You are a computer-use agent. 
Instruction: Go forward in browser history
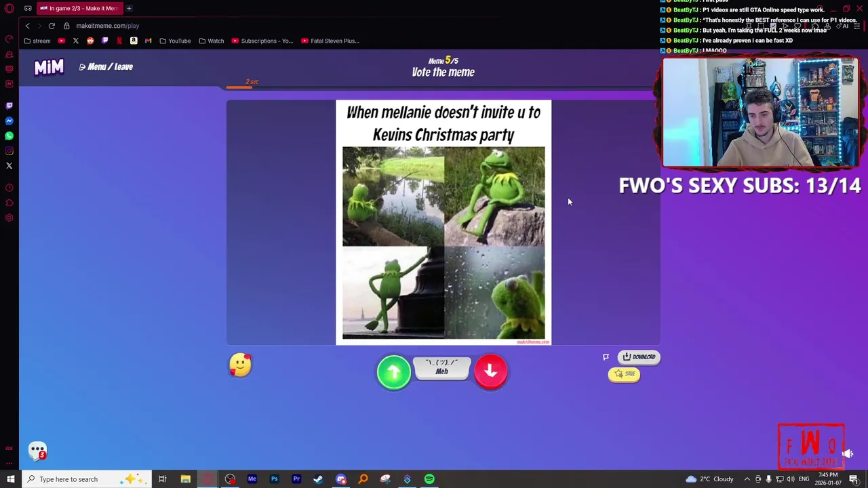tap(39, 26)
